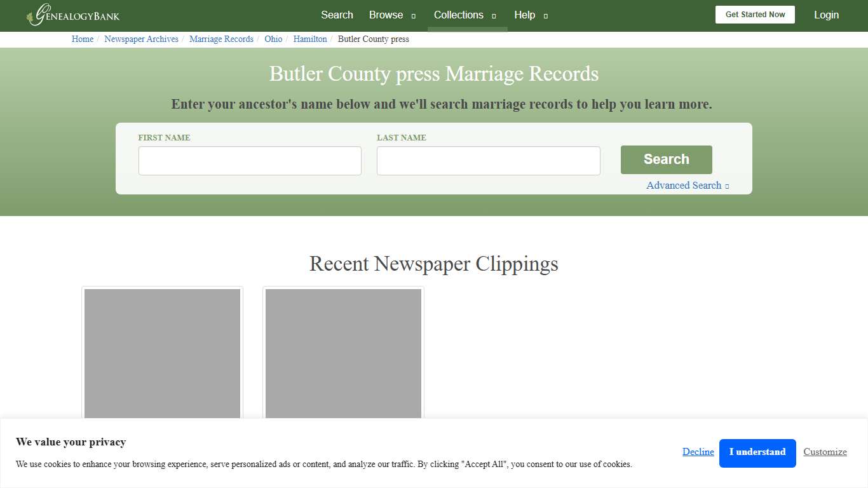This screenshot has width=868, height=488.
Task: Select Search in the top navigation
Action: [x=337, y=15]
